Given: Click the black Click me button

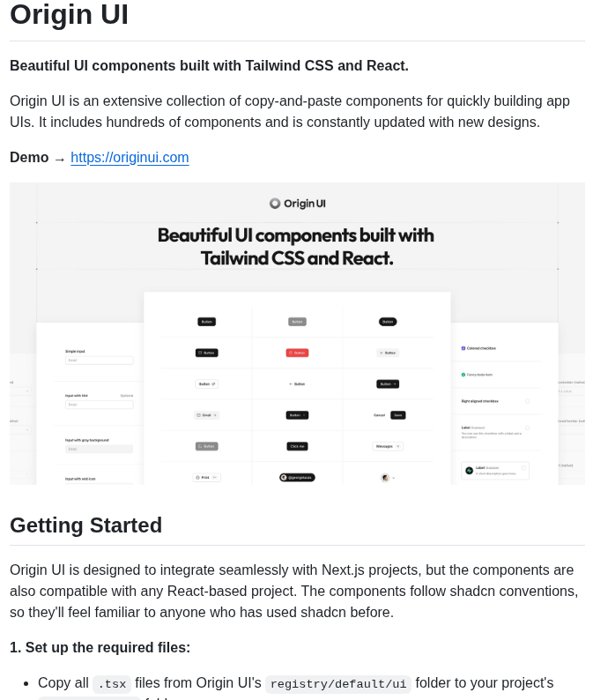Looking at the screenshot, I should pyautogui.click(x=297, y=446).
